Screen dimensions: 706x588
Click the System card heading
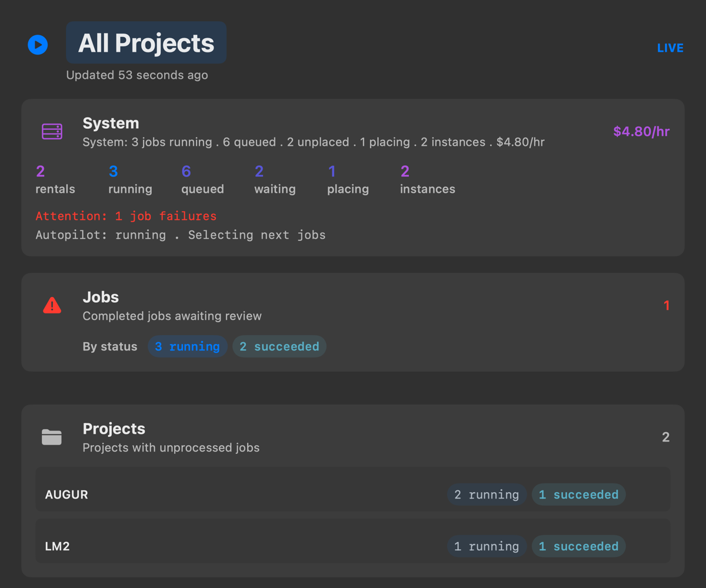111,123
